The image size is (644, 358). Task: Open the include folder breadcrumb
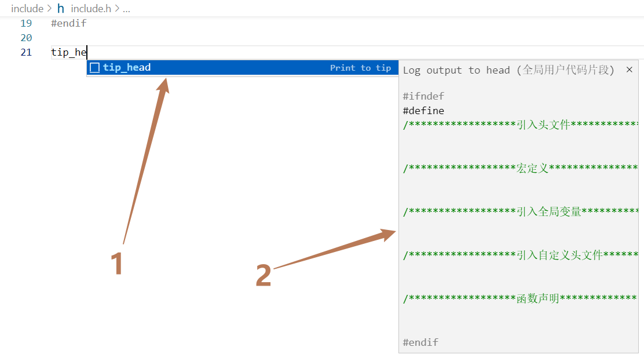coord(27,9)
